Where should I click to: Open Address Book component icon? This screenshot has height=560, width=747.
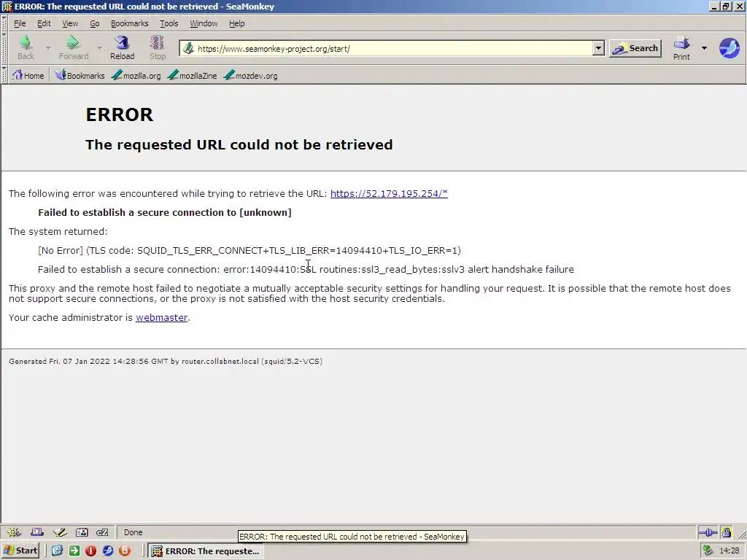[x=82, y=532]
